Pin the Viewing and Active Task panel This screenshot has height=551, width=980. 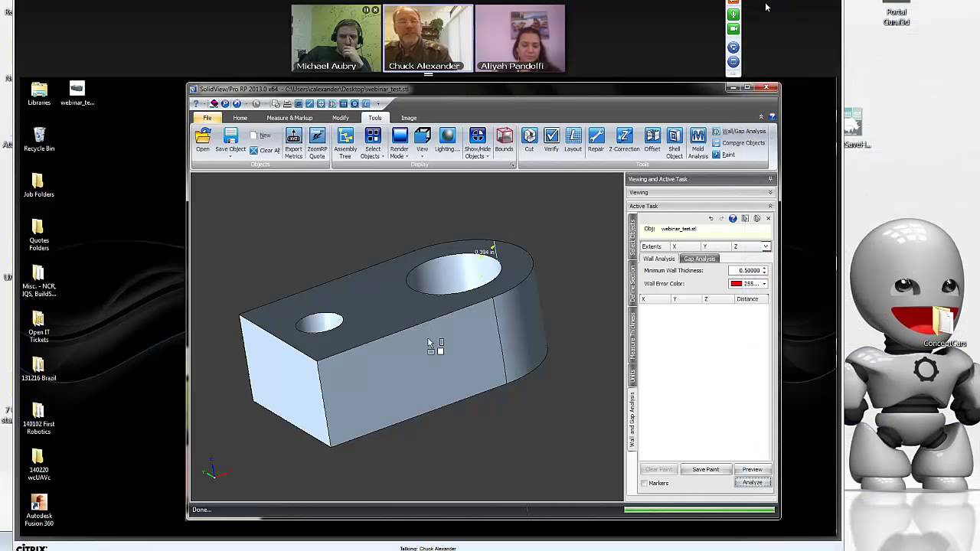(x=770, y=179)
